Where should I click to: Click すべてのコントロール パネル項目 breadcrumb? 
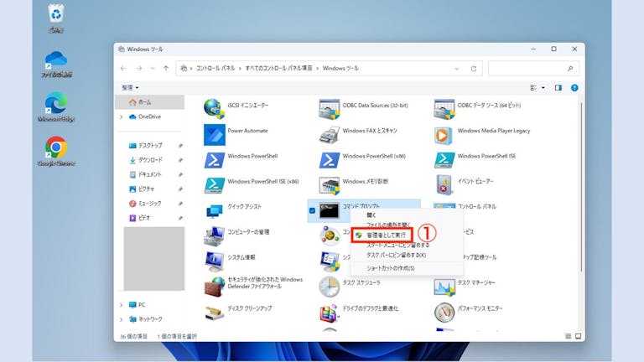click(x=278, y=69)
